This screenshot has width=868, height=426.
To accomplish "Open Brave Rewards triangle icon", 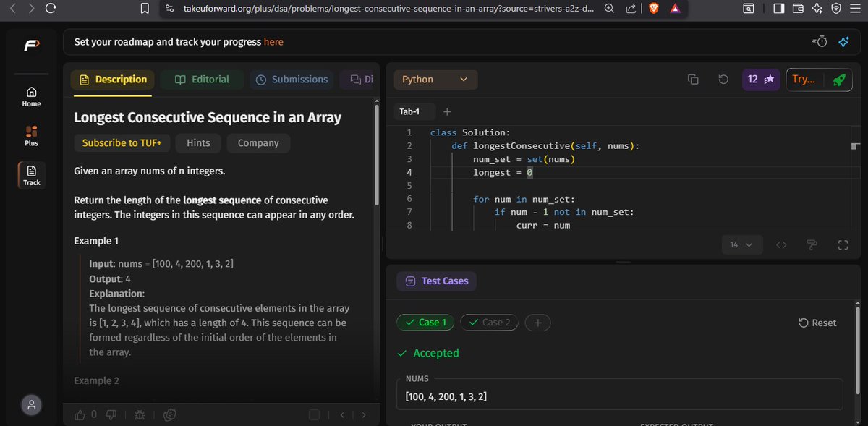I will click(675, 9).
